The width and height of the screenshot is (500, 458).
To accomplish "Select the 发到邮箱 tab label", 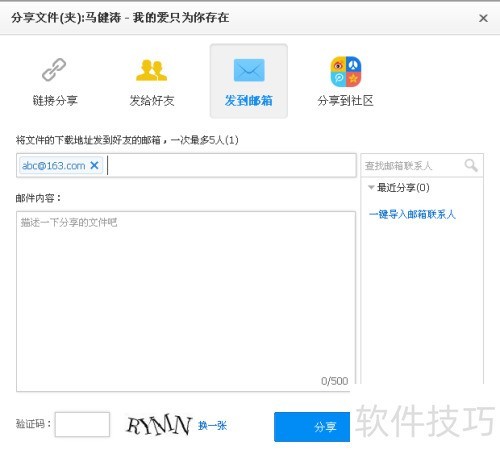I will tap(249, 100).
